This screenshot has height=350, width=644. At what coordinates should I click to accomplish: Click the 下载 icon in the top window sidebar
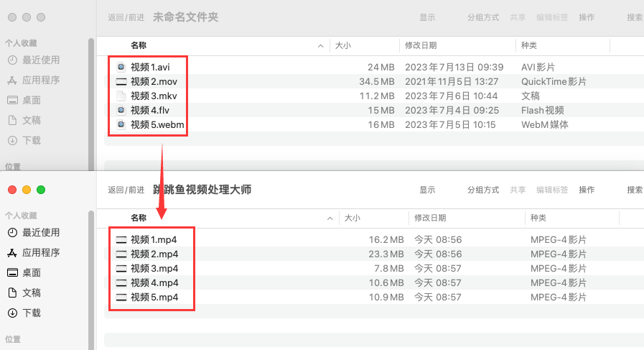click(x=12, y=140)
